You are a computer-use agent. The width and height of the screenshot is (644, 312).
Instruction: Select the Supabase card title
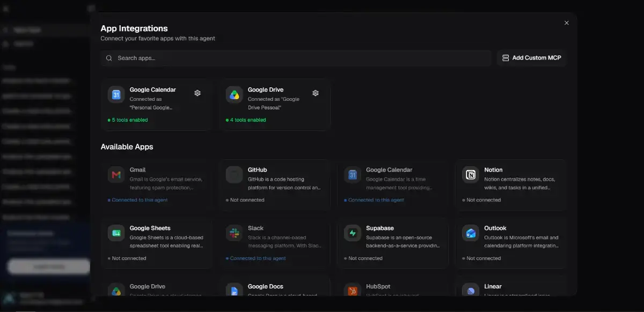(379, 228)
